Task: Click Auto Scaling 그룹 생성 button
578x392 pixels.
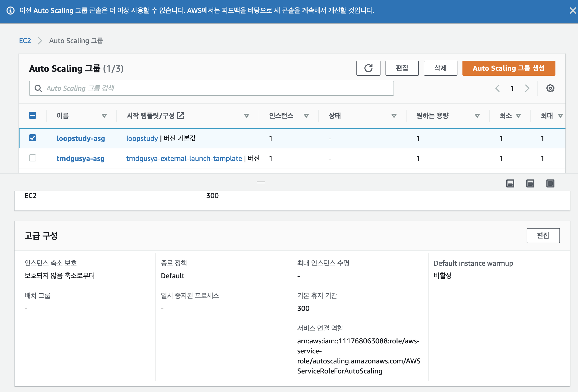Action: [509, 68]
